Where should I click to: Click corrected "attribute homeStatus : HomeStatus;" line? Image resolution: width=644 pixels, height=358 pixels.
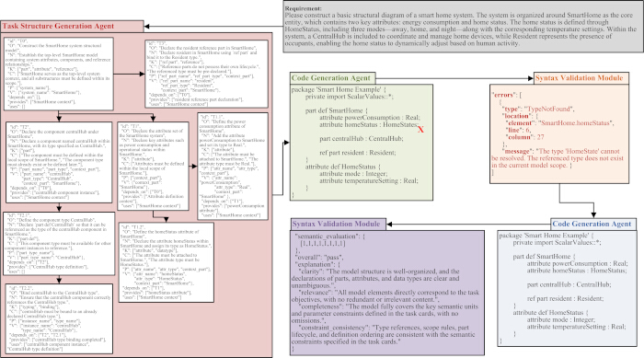[x=577, y=271]
